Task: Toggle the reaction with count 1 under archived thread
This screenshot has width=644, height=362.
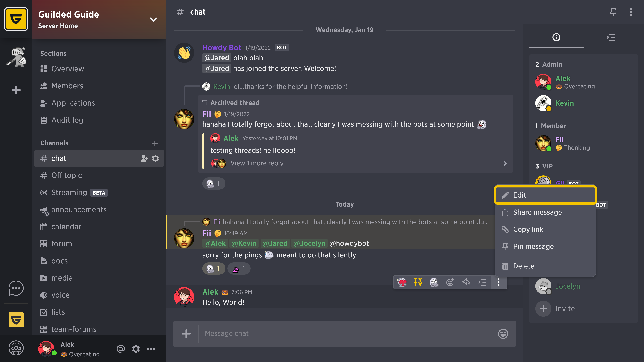Action: 213,184
